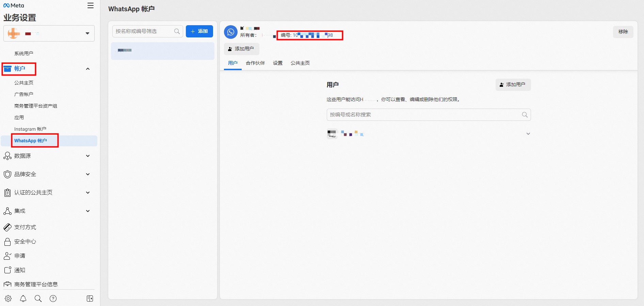Click the business account avatar icon
Image resolution: width=644 pixels, height=306 pixels.
pyautogui.click(x=14, y=33)
